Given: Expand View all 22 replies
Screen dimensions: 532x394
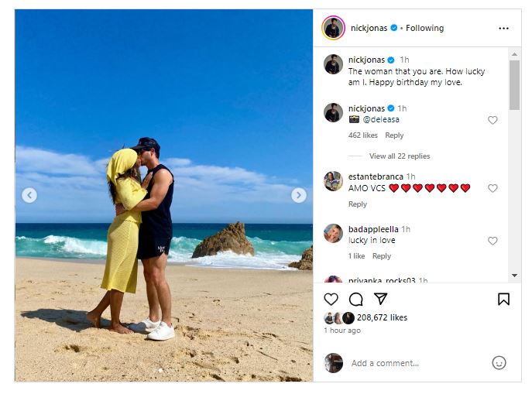Looking at the screenshot, I should point(399,156).
